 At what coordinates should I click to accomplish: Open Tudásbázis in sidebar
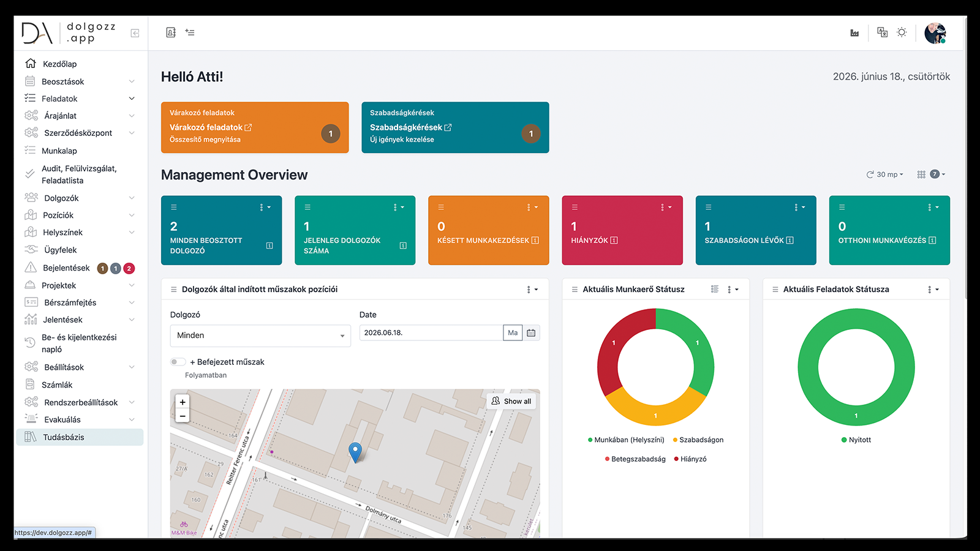click(80, 437)
